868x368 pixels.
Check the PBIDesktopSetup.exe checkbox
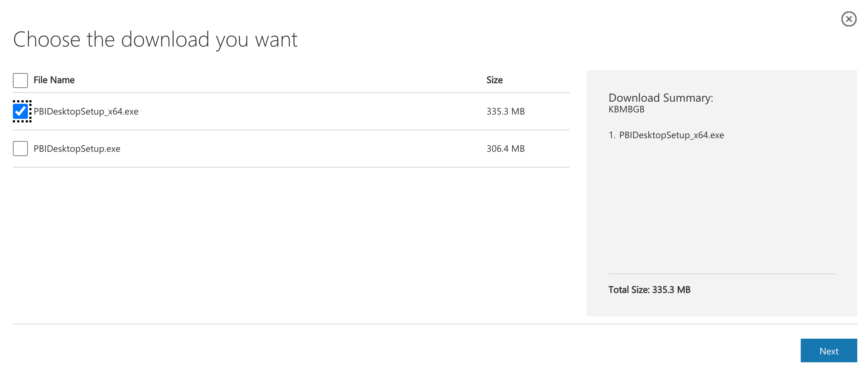20,149
